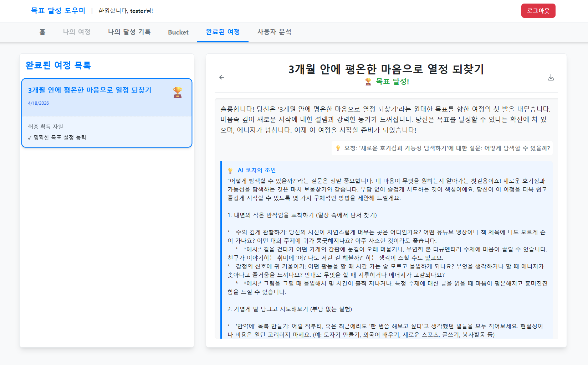Click the ✓ 명확한 목표 설정 능력 item
Screen dimensions: 588x365
pos(57,137)
